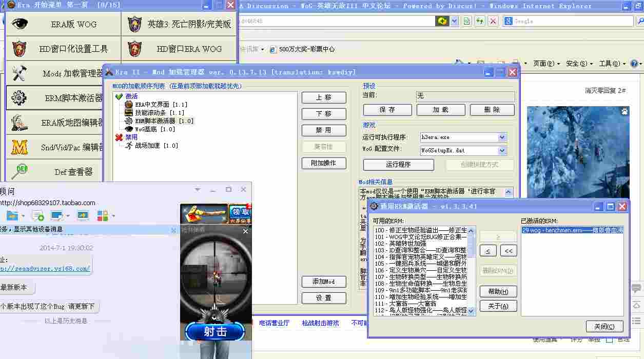Click the blue 射击 shoot button
Viewport: 644px width, 359px height.
tap(215, 331)
